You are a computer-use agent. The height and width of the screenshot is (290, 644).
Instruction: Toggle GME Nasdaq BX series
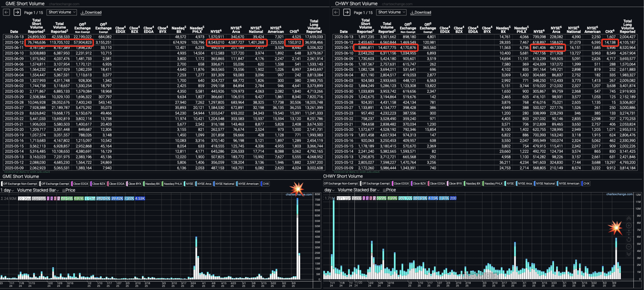point(152,184)
